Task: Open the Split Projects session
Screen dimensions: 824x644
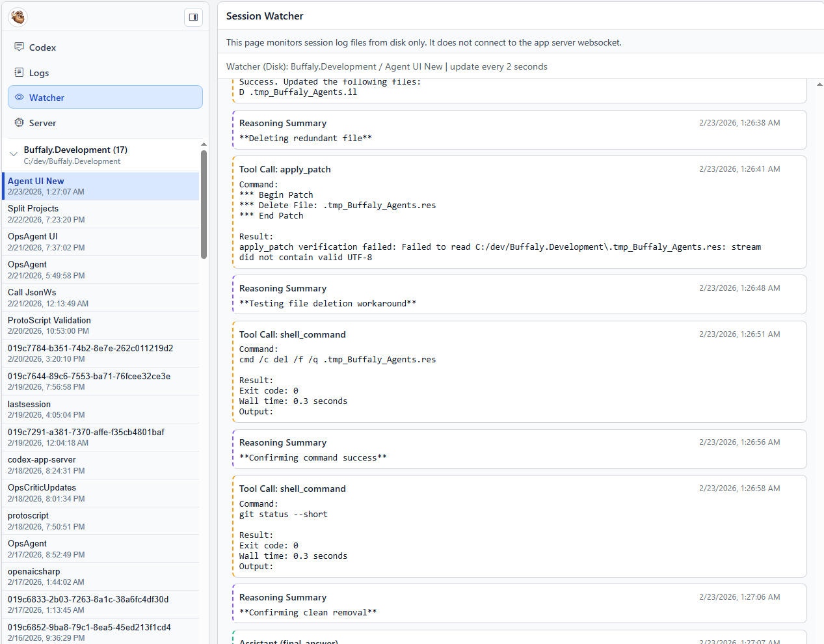Action: tap(101, 214)
